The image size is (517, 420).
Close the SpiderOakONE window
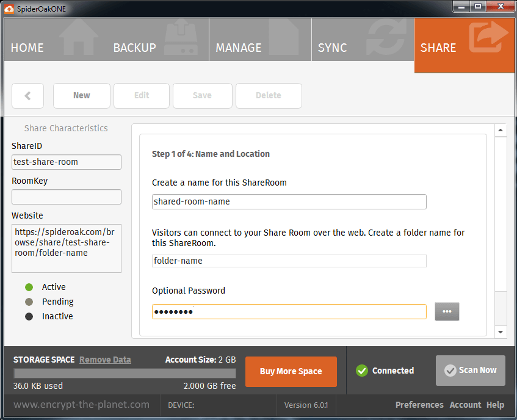point(501,7)
